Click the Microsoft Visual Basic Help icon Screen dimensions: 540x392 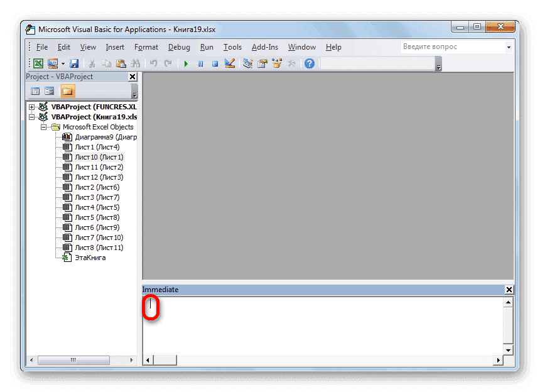pos(309,63)
